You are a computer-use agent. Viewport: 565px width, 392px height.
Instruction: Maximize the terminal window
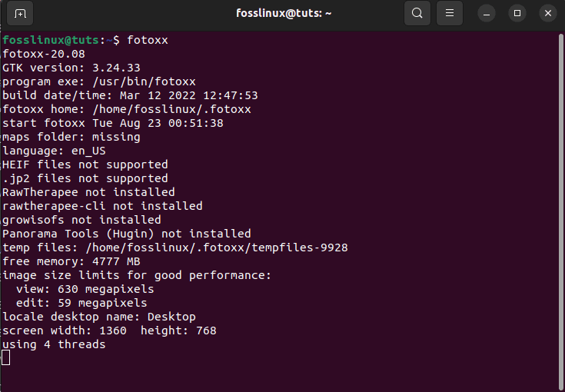pos(517,13)
